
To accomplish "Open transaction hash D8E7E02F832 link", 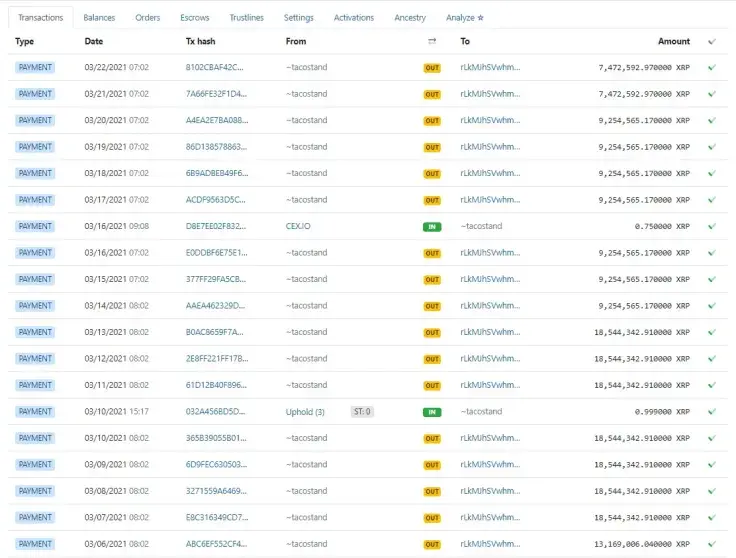I will tap(216, 226).
